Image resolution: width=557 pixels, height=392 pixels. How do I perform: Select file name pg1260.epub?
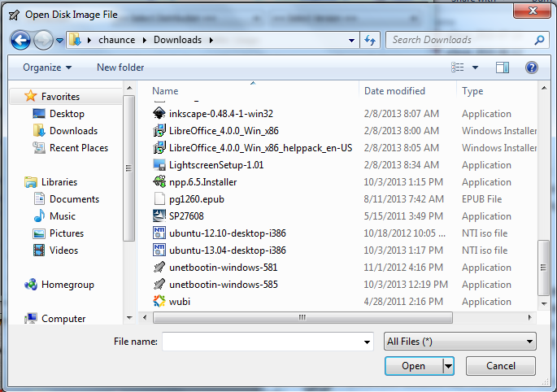point(197,199)
